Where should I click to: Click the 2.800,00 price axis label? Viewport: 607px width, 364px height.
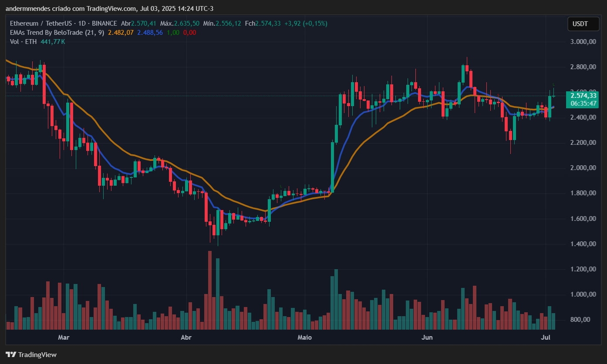coord(583,67)
